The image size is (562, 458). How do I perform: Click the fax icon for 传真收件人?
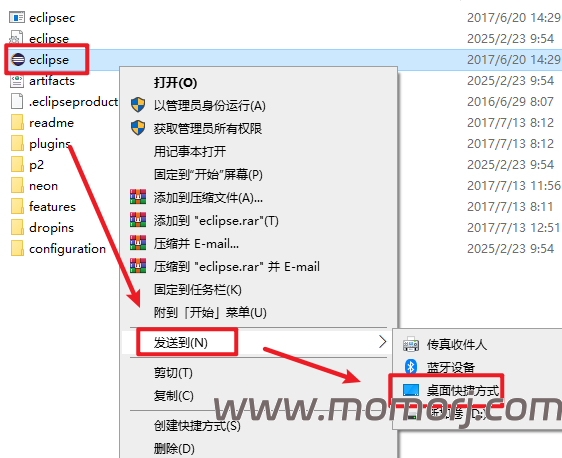click(x=411, y=344)
